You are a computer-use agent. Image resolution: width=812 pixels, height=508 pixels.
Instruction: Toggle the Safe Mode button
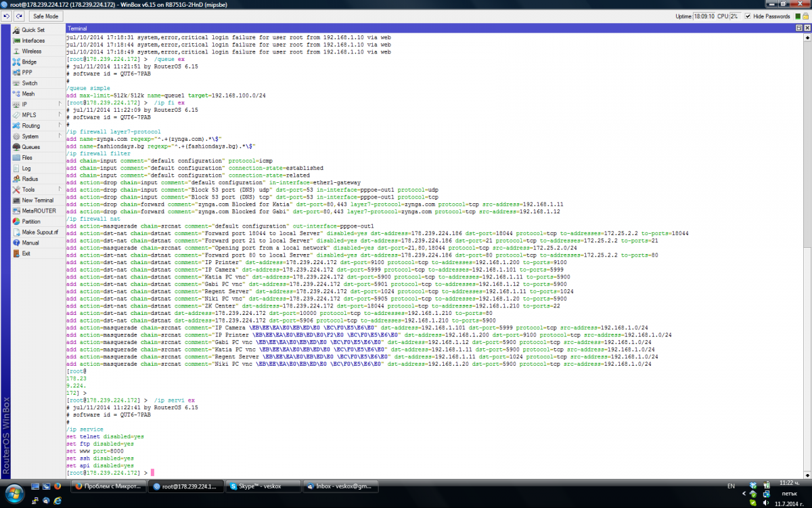click(46, 16)
